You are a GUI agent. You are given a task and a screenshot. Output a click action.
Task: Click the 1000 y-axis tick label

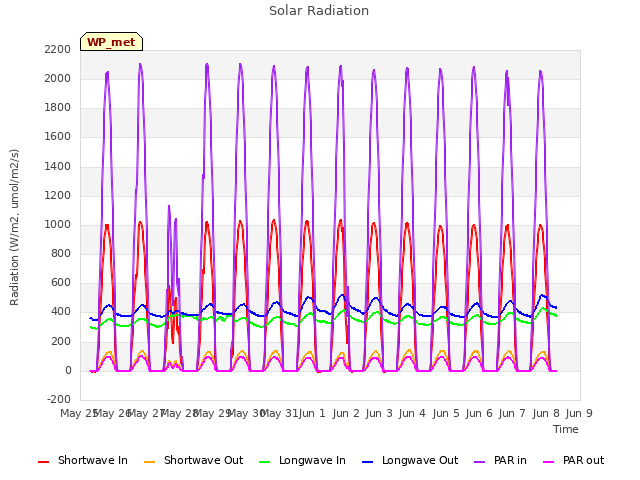tap(58, 224)
